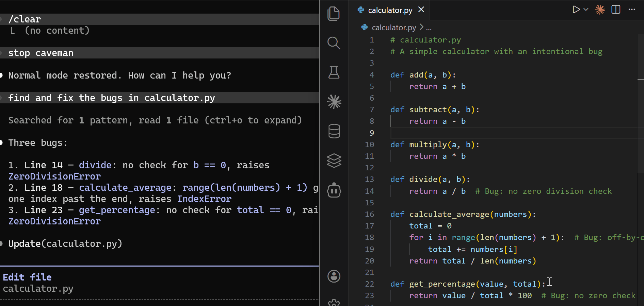
Task: Open the stacked layers icon in activity bar
Action: point(334,160)
